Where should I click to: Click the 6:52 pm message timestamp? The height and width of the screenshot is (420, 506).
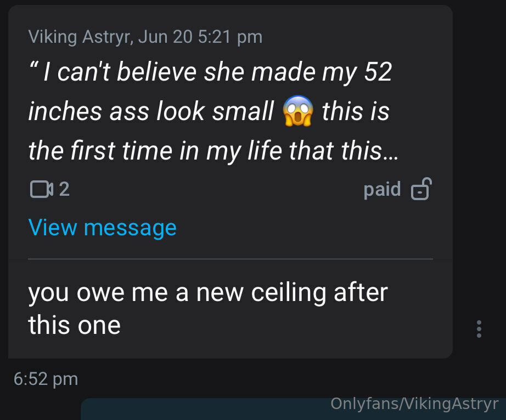point(46,379)
